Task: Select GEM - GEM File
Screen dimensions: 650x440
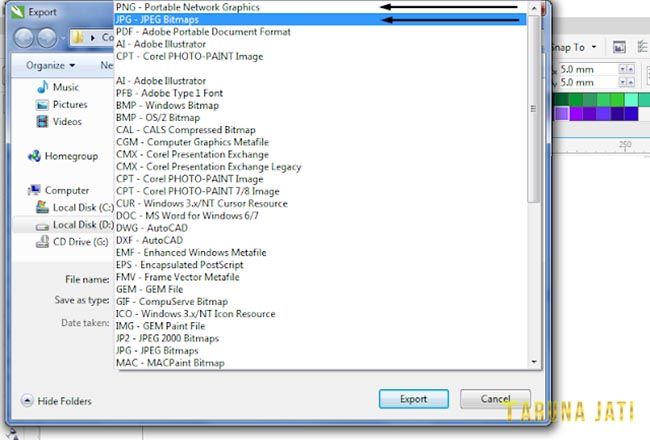Action: click(320, 289)
